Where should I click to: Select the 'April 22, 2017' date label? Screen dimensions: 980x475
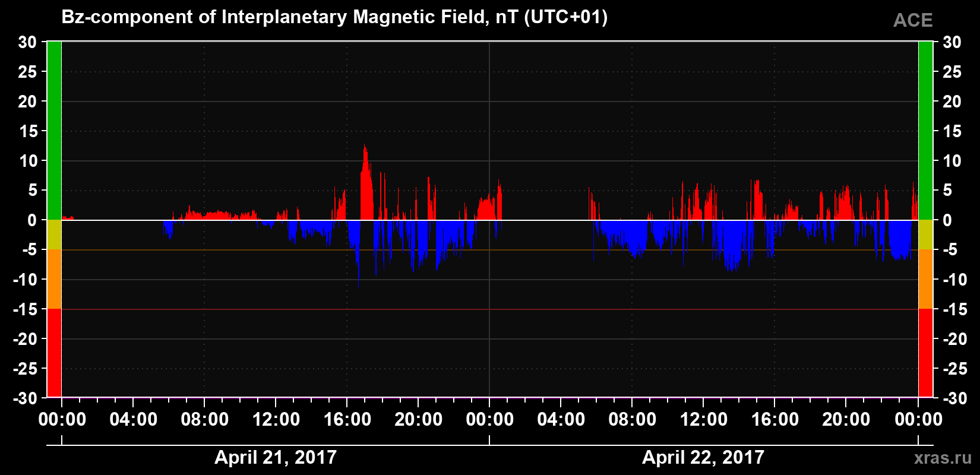[x=703, y=457]
